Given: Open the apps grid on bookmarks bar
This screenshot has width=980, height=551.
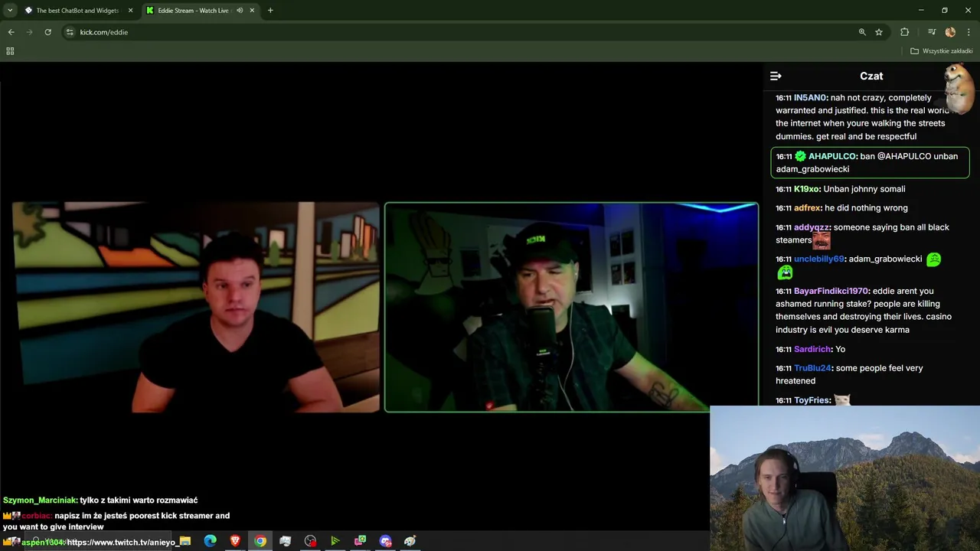Looking at the screenshot, I should [x=10, y=51].
